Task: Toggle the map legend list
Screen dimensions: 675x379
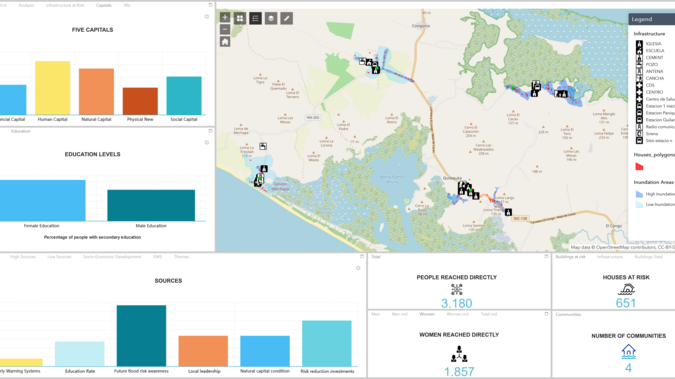Action: pos(255,18)
